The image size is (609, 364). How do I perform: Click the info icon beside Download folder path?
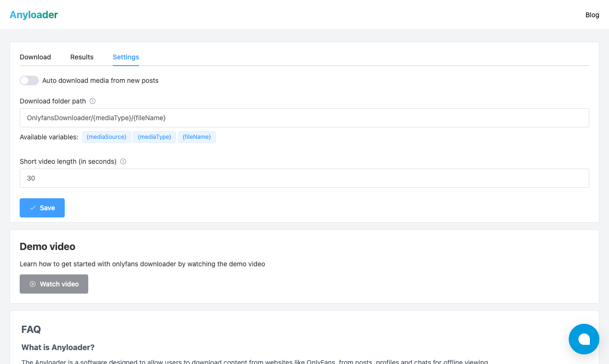93,101
